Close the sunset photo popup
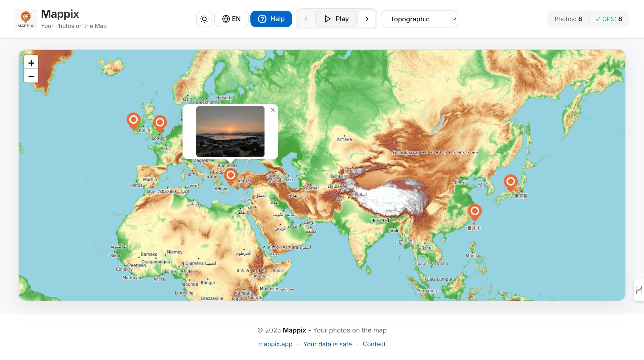 (x=272, y=110)
